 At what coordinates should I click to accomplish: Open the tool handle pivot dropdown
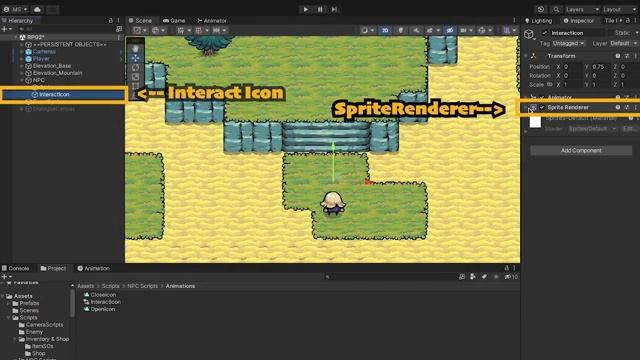pyautogui.click(x=140, y=30)
